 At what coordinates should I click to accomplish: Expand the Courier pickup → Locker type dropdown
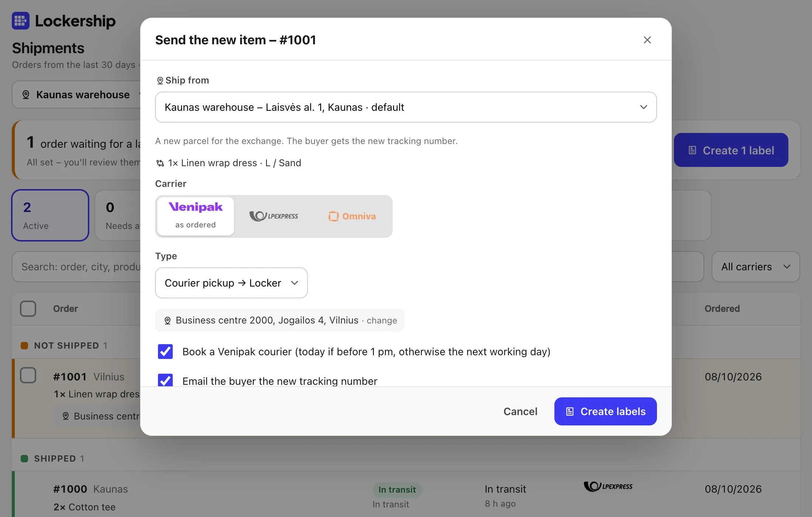[x=231, y=283]
